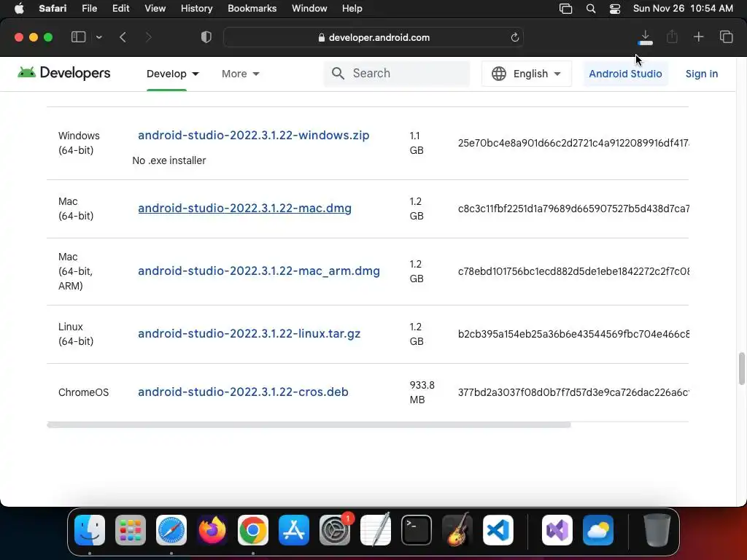Open the Edit menu

tap(120, 9)
